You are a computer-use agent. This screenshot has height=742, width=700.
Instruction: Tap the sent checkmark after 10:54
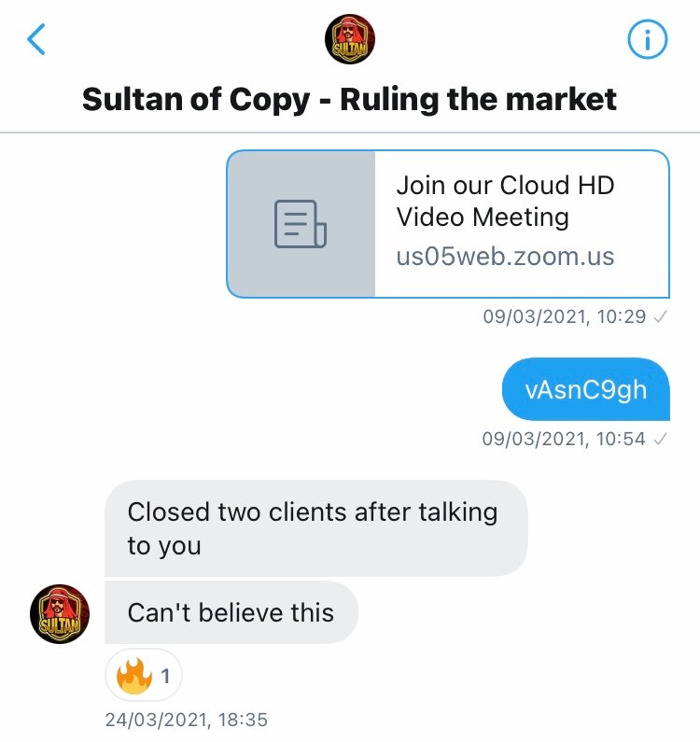(660, 440)
